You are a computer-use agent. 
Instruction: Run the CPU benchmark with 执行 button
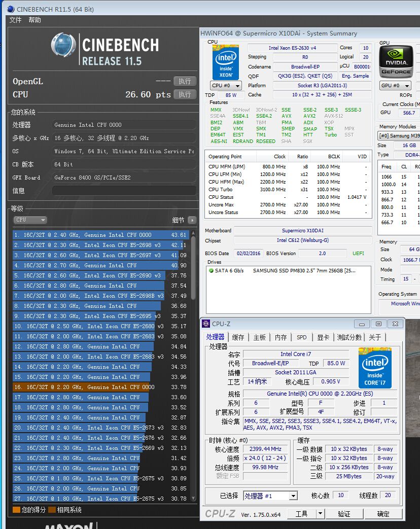185,94
